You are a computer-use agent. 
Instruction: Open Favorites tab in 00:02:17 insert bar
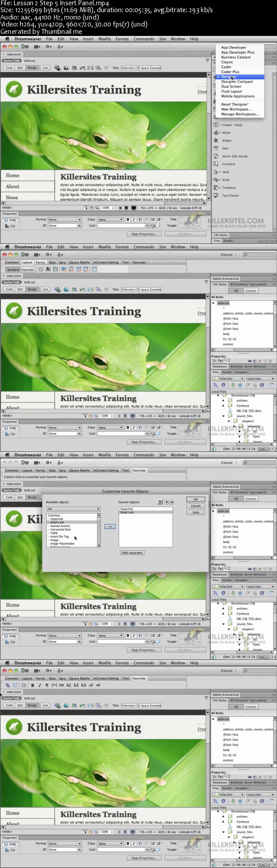[139, 262]
